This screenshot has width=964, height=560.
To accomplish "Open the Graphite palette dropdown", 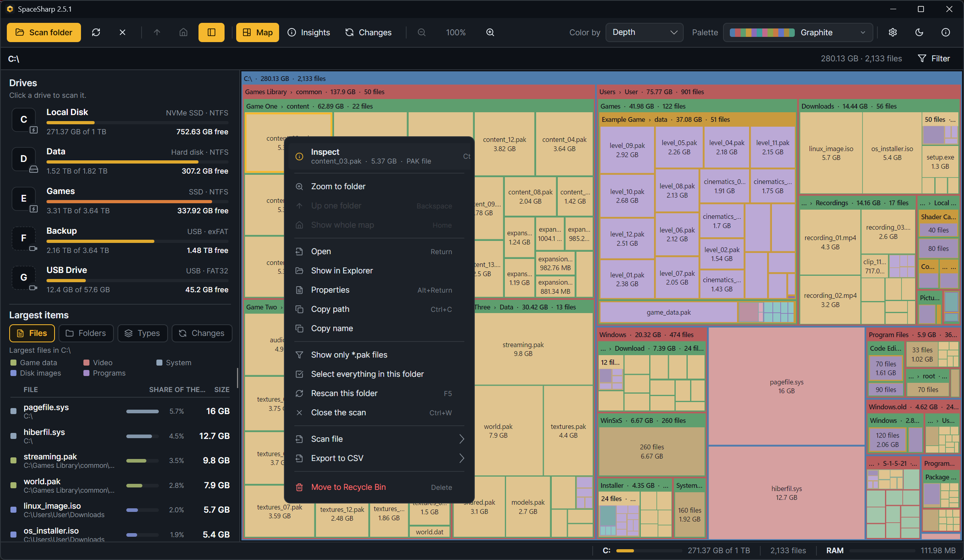I will pyautogui.click(x=798, y=32).
